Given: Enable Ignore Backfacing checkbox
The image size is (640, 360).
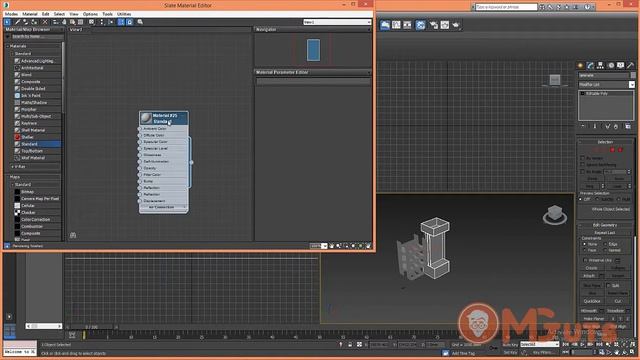Looking at the screenshot, I should pyautogui.click(x=582, y=165).
